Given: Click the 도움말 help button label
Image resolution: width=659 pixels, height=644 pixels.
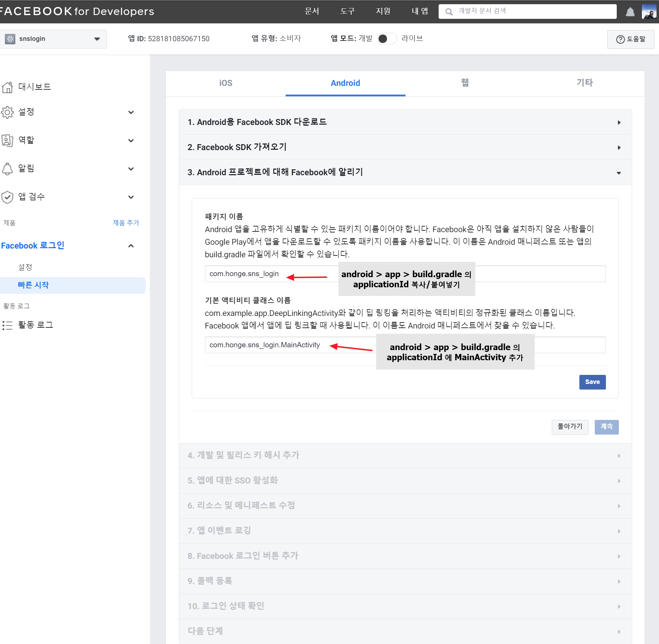Looking at the screenshot, I should [636, 39].
